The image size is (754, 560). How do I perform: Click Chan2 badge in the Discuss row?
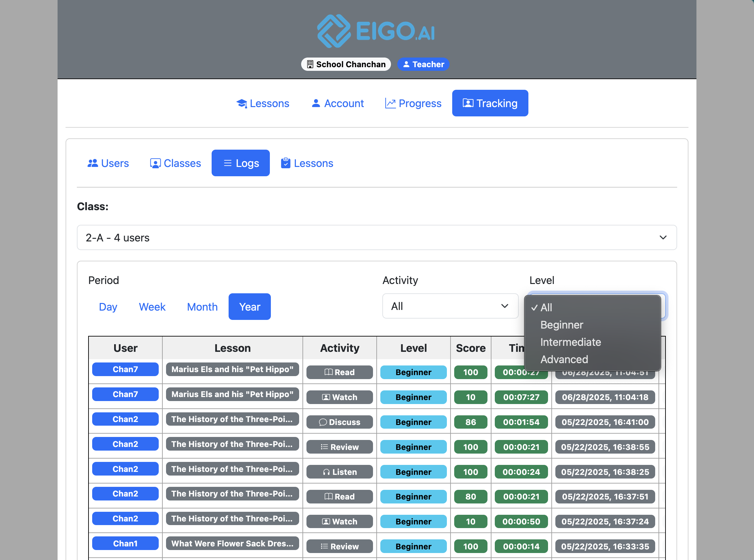point(125,419)
